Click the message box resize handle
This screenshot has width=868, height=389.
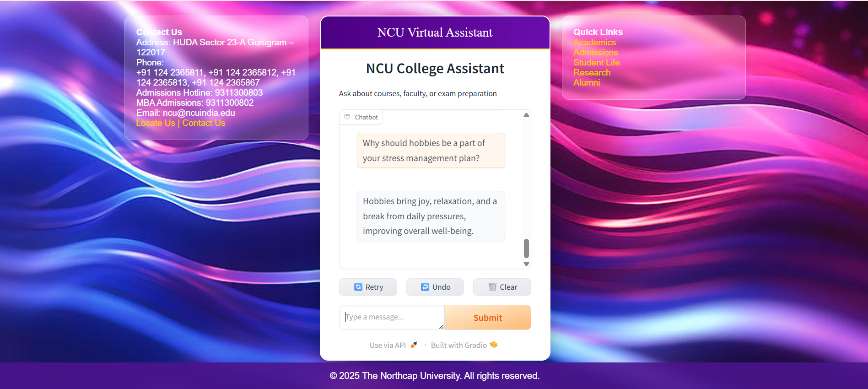(x=441, y=326)
